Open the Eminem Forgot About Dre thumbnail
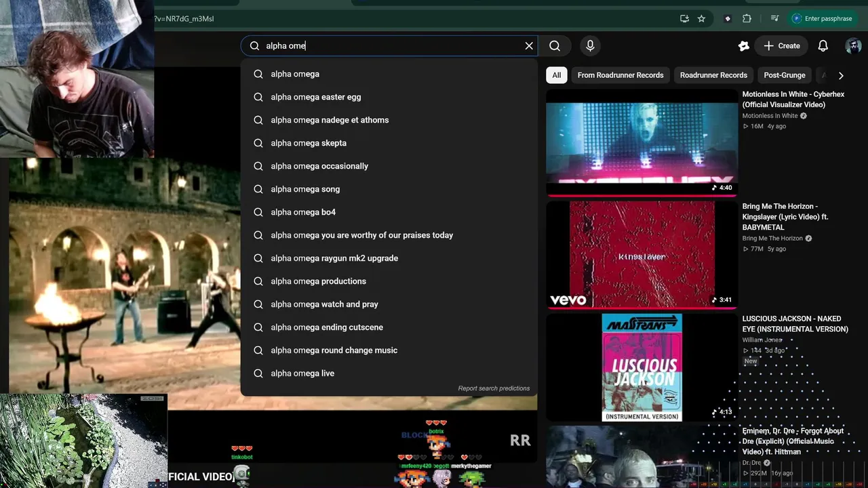868x488 pixels. 642,457
